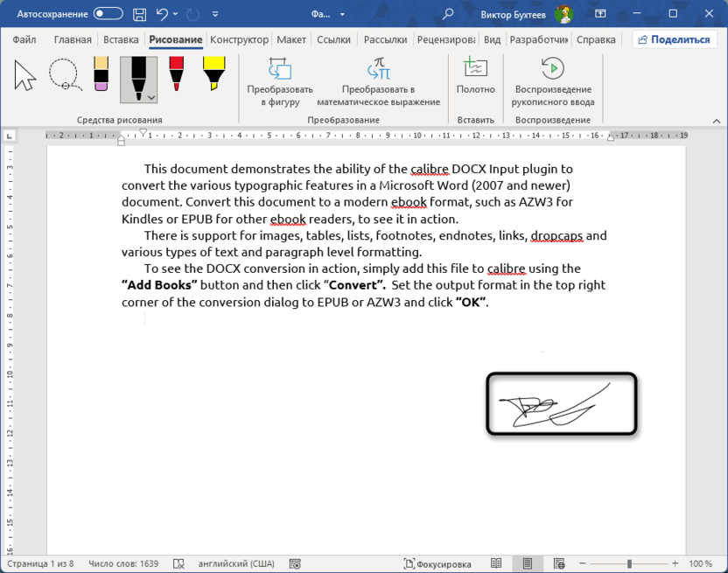Zoom out with the minus button
This screenshot has height=573, width=728.
pyautogui.click(x=583, y=563)
